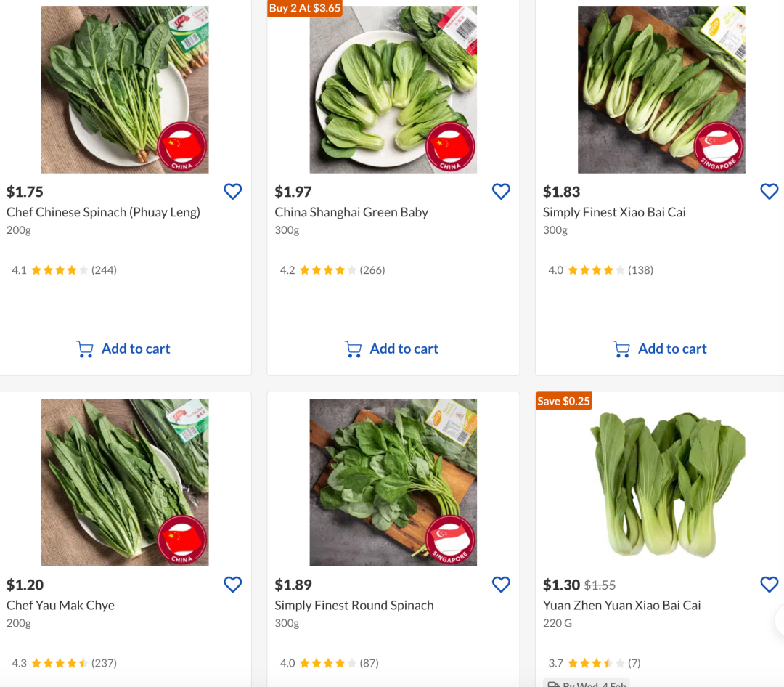This screenshot has width=784, height=687.
Task: Open the Chef Yau Mak Chye product title
Action: point(60,605)
